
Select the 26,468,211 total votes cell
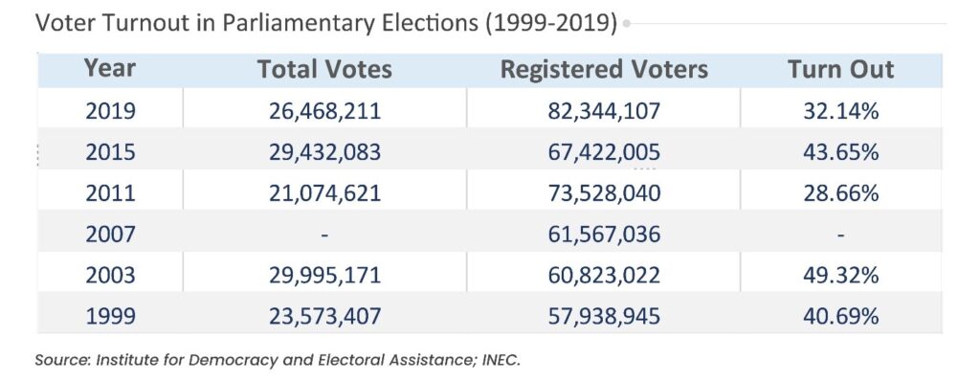pyautogui.click(x=325, y=111)
